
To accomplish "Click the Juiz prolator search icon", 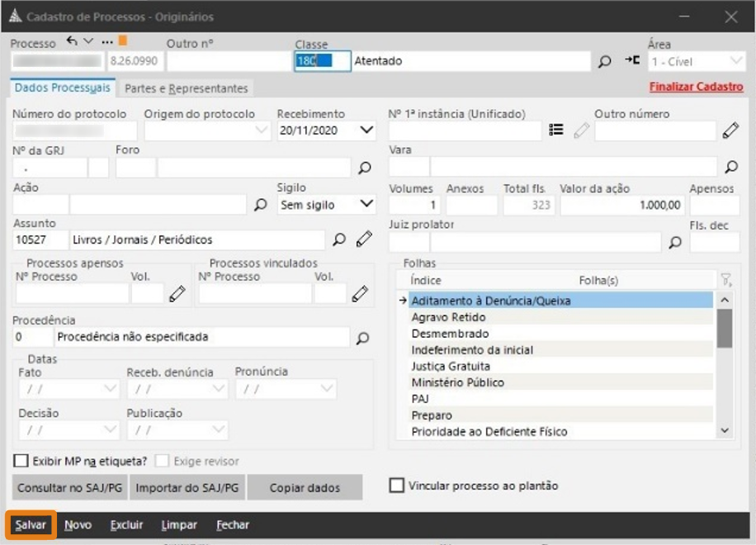I will click(x=675, y=243).
